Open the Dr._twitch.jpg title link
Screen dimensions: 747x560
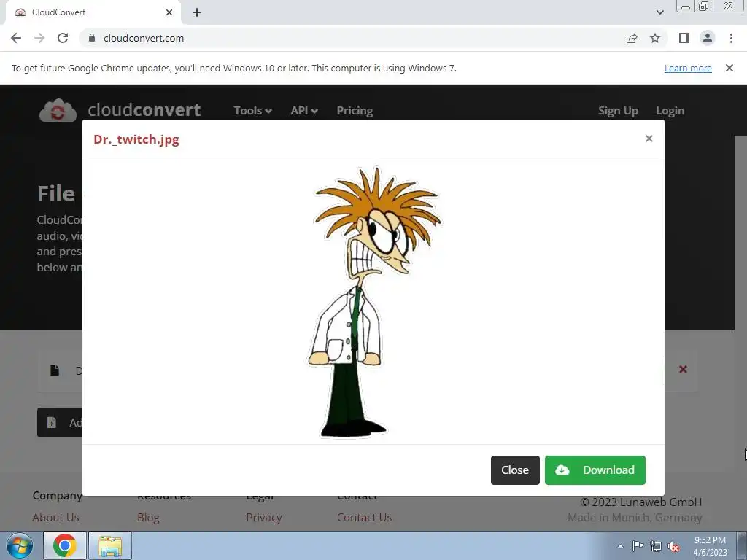[x=136, y=139]
